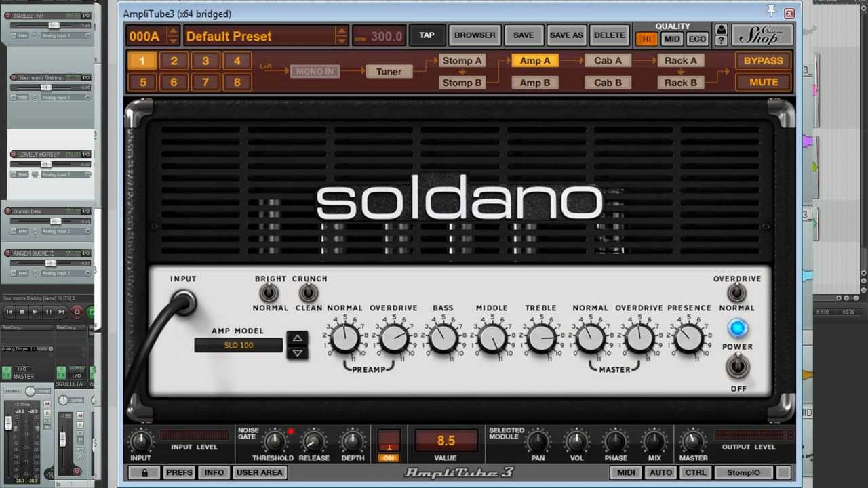Click noise gate THRESHOLD knob
This screenshot has width=868, height=488.
[x=274, y=441]
